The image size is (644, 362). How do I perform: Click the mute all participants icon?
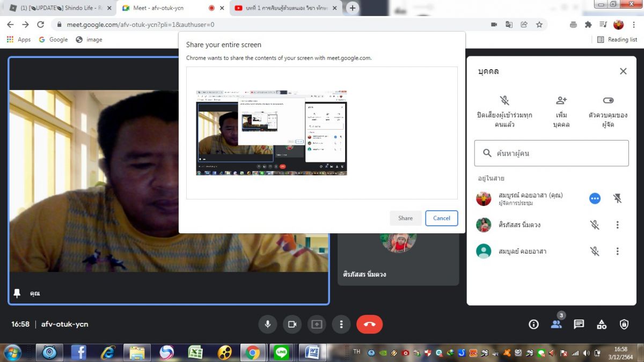(504, 101)
